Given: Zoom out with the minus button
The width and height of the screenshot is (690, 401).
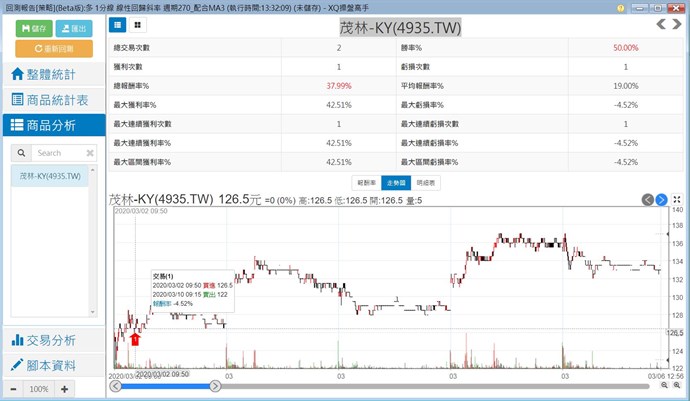Looking at the screenshot, I should [14, 389].
